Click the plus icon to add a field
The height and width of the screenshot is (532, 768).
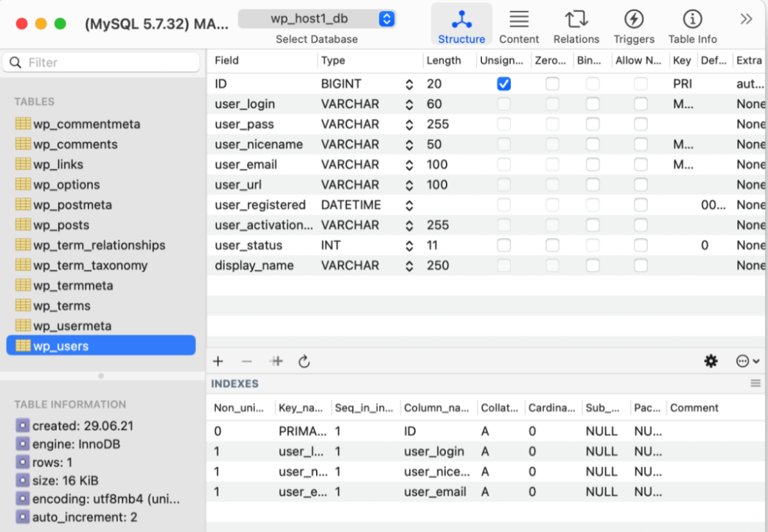click(x=218, y=362)
